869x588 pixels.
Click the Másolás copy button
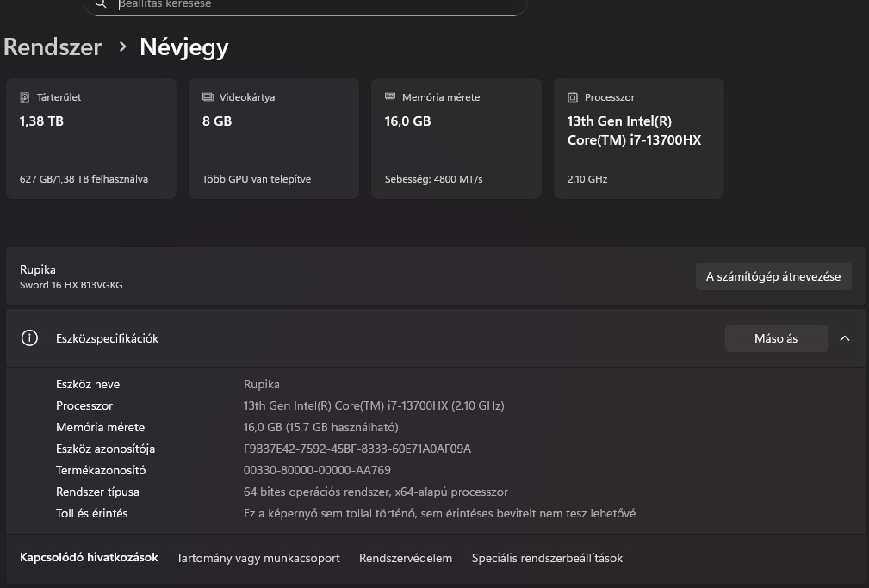pos(776,338)
